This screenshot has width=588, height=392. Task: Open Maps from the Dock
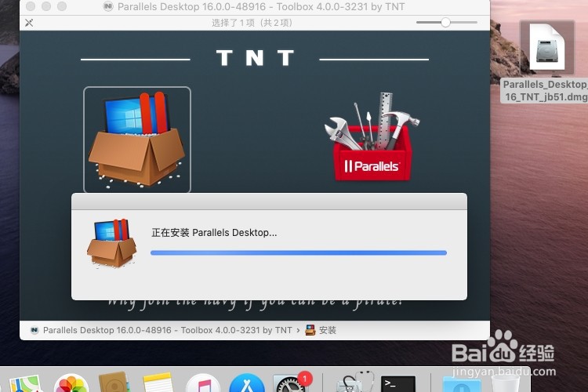pyautogui.click(x=24, y=383)
